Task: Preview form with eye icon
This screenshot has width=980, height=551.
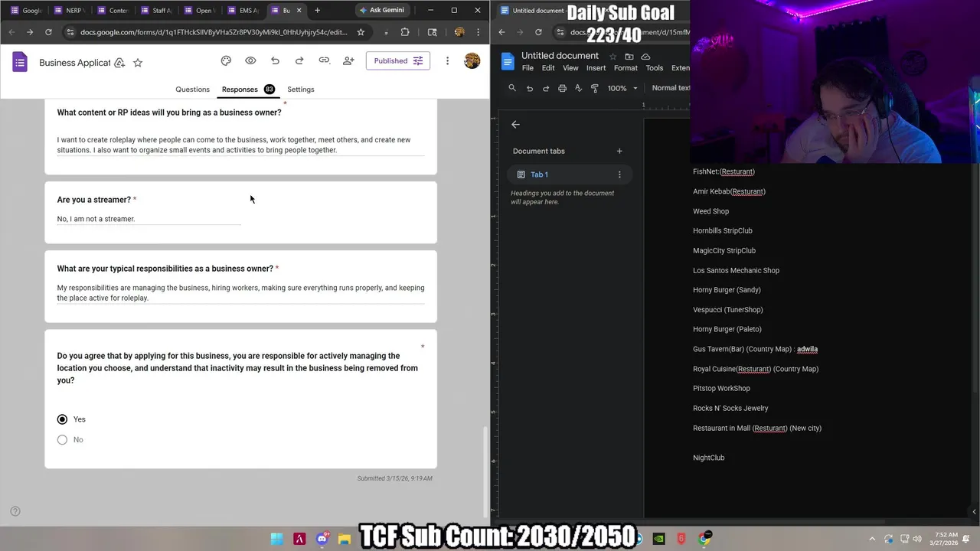Action: tap(250, 61)
